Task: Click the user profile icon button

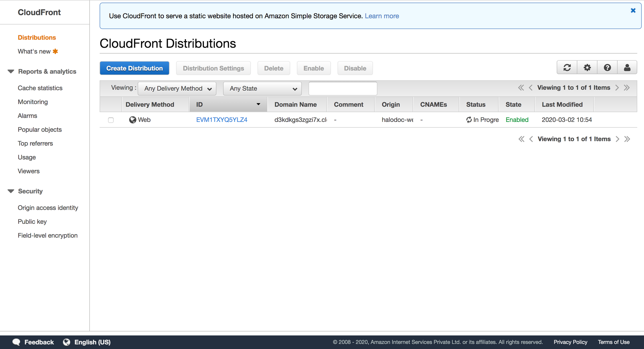Action: pyautogui.click(x=627, y=68)
